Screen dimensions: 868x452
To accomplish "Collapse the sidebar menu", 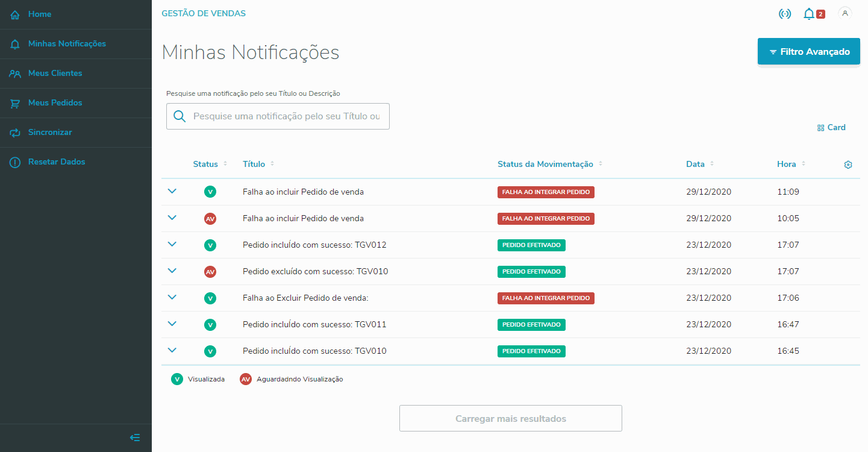I will click(x=135, y=438).
